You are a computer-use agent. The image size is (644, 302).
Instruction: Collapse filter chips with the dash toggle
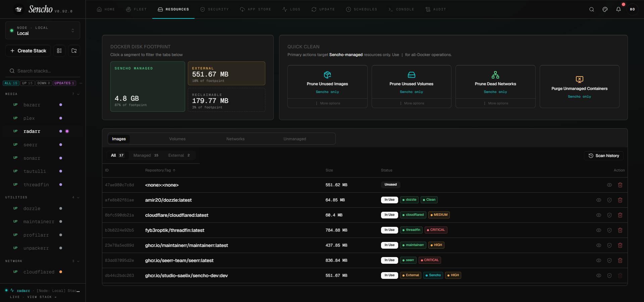(x=81, y=83)
